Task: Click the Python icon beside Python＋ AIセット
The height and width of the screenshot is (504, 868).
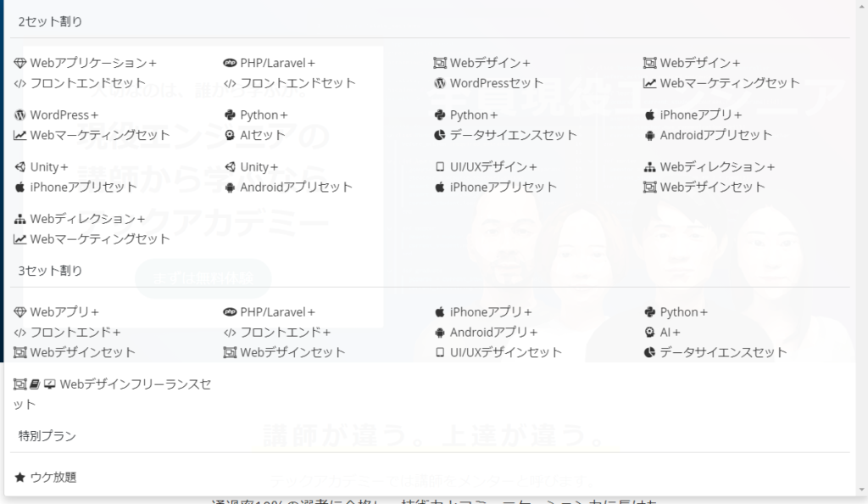Action: point(230,115)
